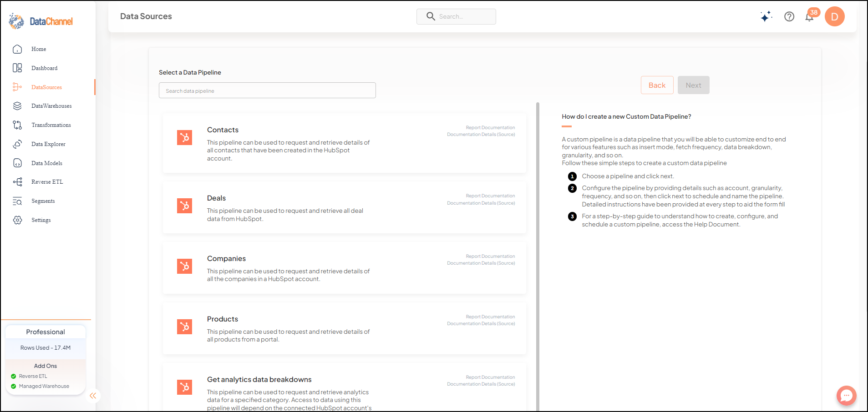Open Settings menu item
Image resolution: width=868 pixels, height=412 pixels.
[x=41, y=220]
